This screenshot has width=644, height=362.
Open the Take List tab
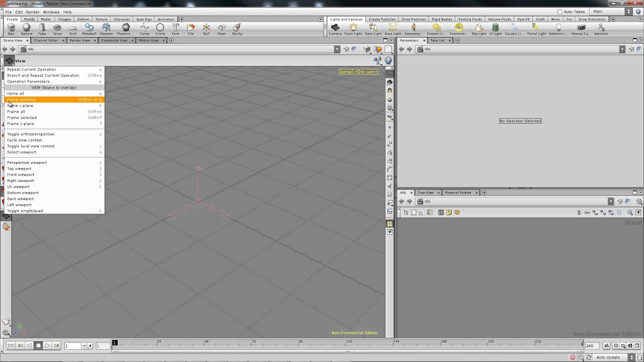(437, 40)
